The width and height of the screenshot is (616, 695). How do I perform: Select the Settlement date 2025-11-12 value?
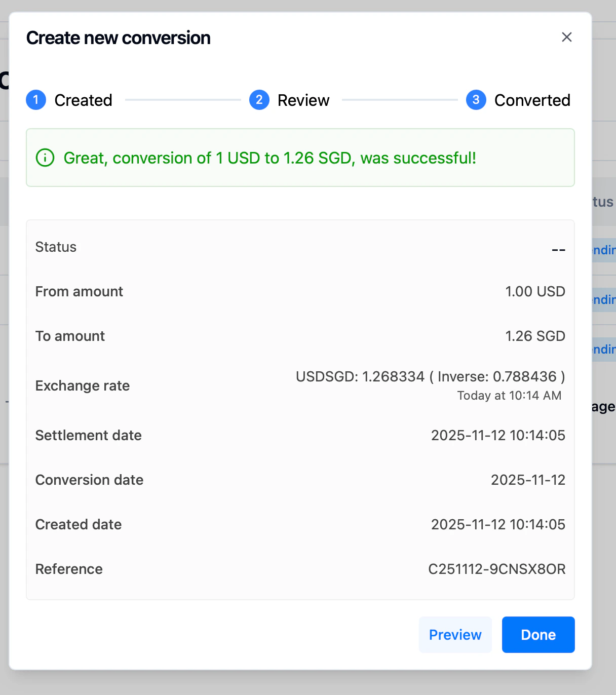point(498,435)
